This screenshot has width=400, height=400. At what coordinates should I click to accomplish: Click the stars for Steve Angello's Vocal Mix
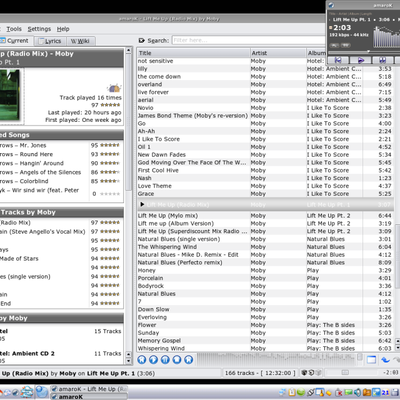point(110,231)
